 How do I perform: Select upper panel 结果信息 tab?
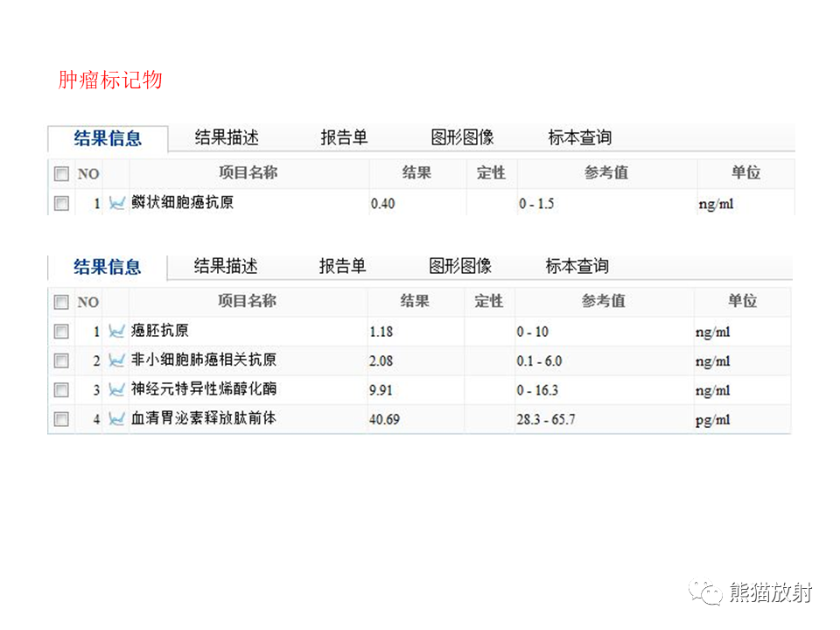coord(108,139)
